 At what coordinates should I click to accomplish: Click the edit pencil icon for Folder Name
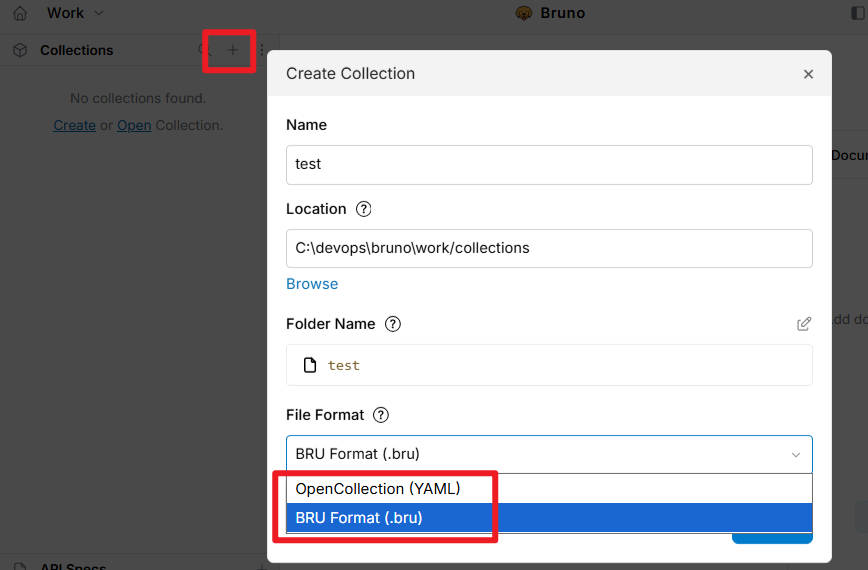(804, 324)
